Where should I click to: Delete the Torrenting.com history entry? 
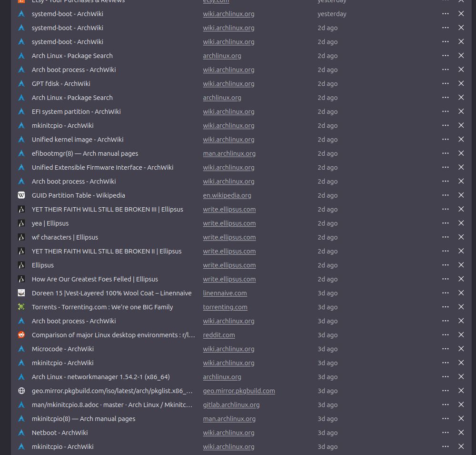coord(461,307)
